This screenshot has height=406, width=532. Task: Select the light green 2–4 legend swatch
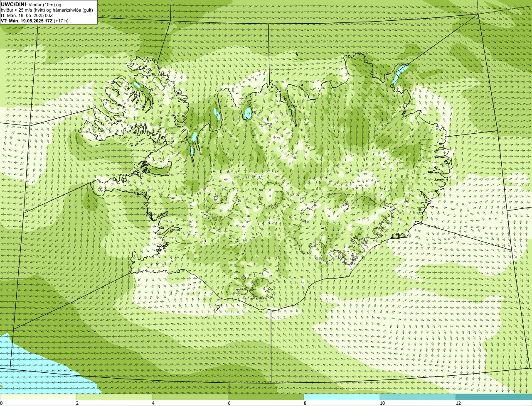click(x=114, y=397)
